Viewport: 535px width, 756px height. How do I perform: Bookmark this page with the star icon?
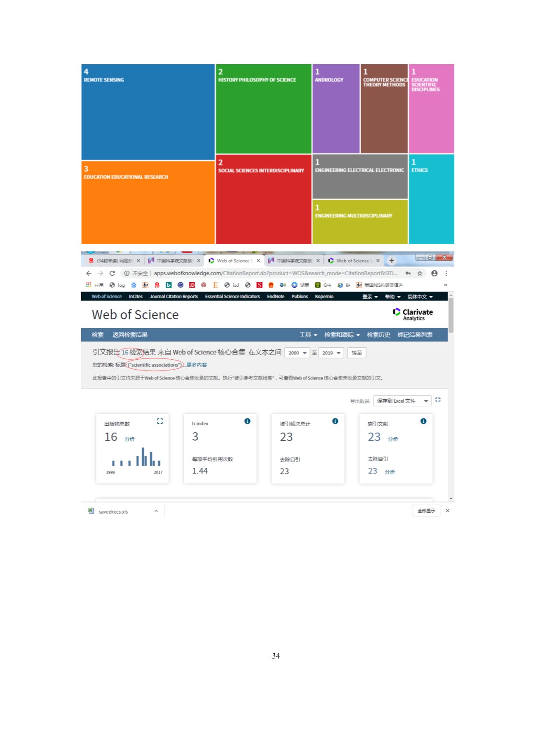point(420,273)
